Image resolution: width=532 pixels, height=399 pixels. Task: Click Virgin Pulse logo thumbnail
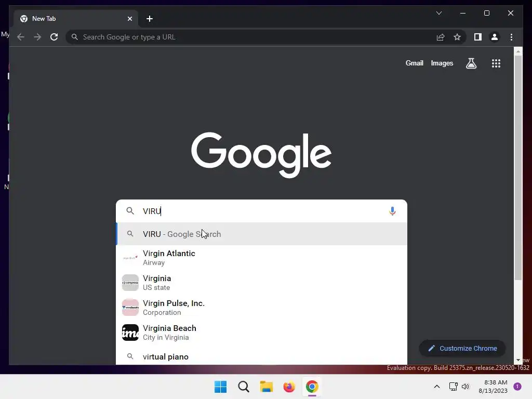[x=130, y=308]
